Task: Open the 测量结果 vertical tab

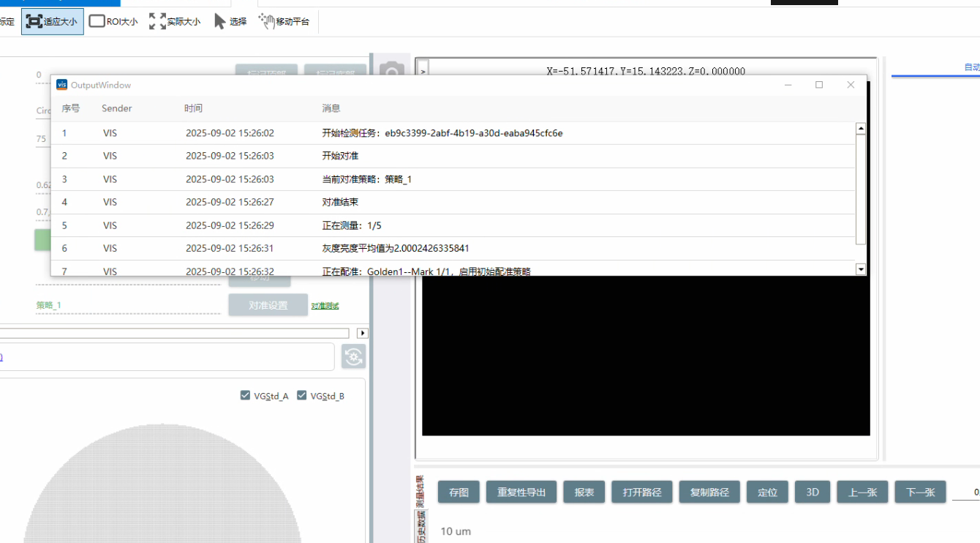Action: coord(421,491)
